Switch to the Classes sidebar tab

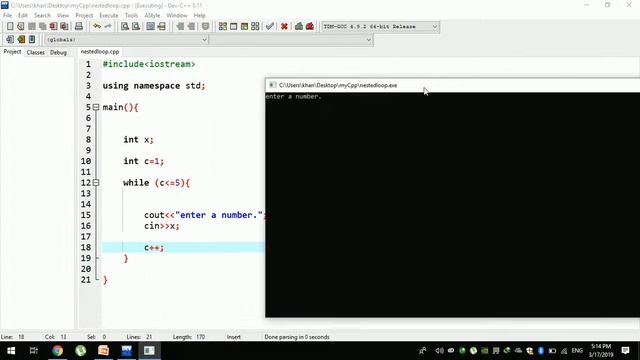(36, 52)
